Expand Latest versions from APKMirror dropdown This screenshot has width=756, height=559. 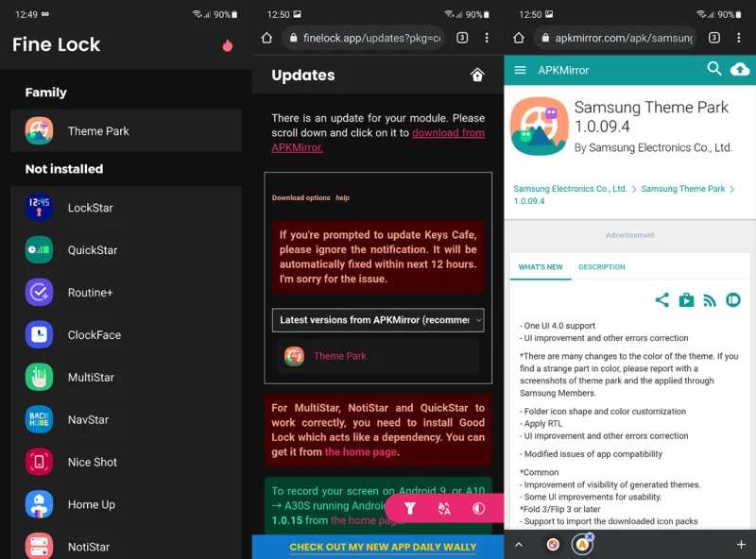point(378,320)
